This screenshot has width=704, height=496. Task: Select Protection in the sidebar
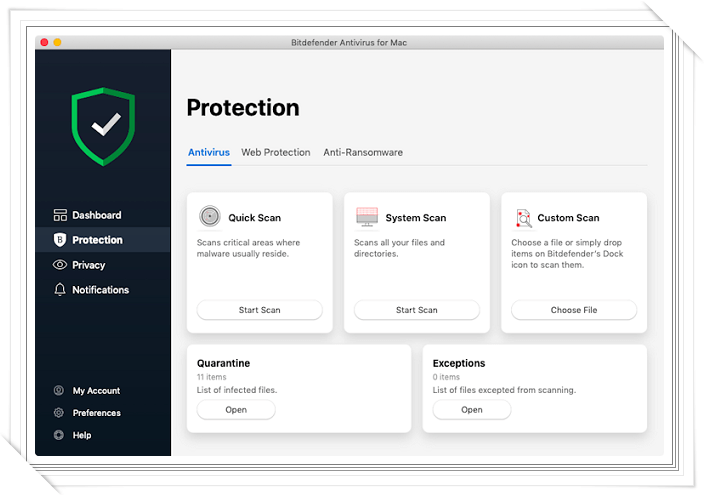coord(103,240)
